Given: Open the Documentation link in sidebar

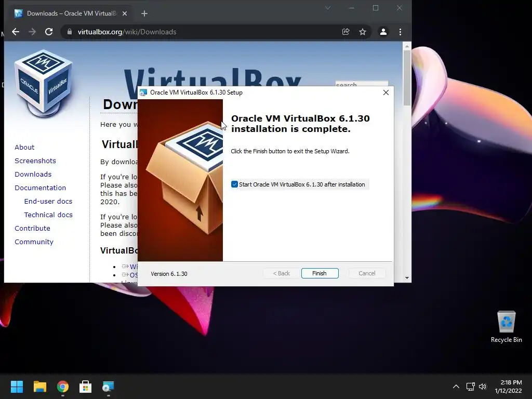Looking at the screenshot, I should pos(40,188).
